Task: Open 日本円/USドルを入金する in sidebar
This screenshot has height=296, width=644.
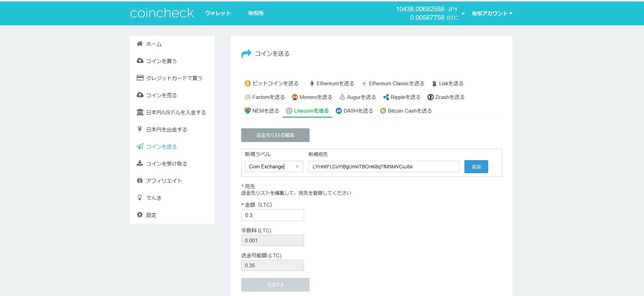Action: click(176, 112)
